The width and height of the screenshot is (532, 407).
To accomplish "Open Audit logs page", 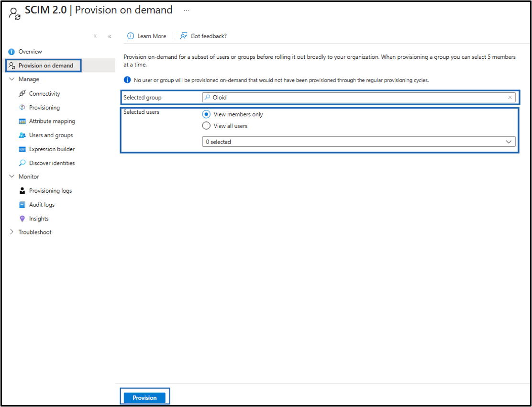I will pos(42,205).
